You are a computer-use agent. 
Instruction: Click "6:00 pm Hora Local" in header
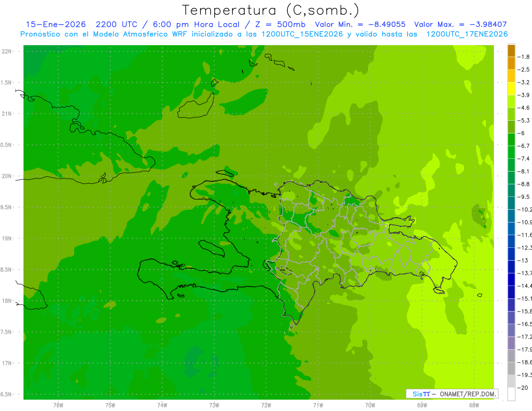(196, 25)
